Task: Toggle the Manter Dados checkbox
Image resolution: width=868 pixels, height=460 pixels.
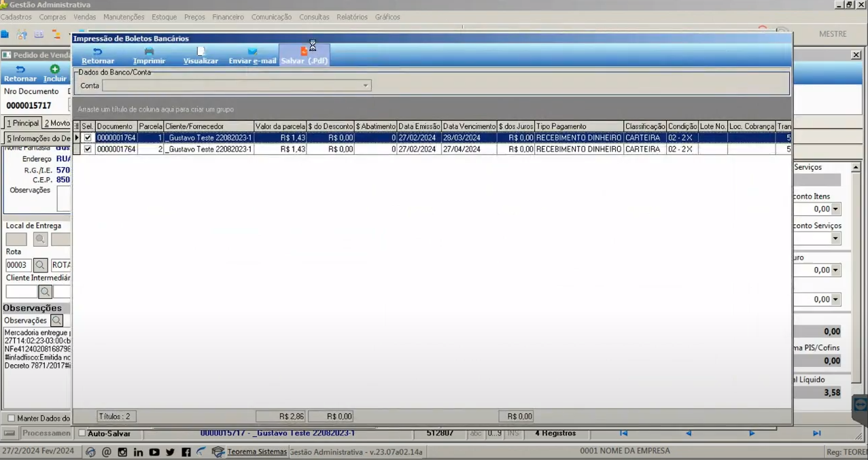Action: pos(11,419)
